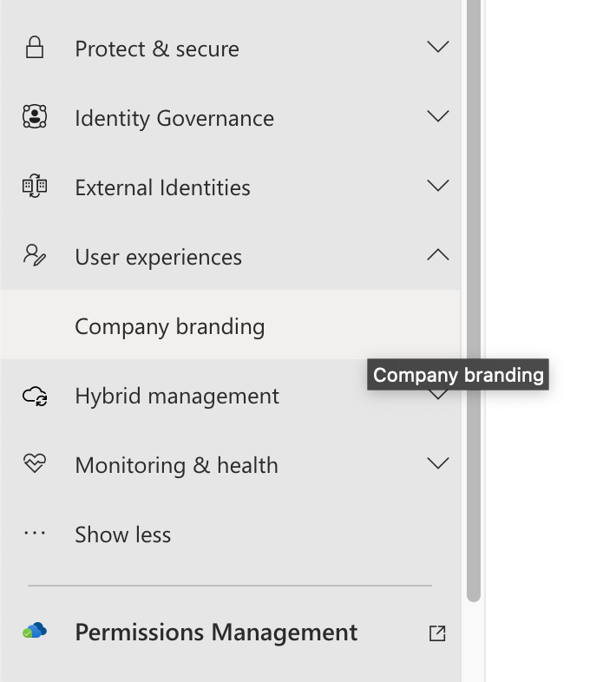The height and width of the screenshot is (682, 616).
Task: Click Show less to collapse menu
Action: [x=122, y=534]
